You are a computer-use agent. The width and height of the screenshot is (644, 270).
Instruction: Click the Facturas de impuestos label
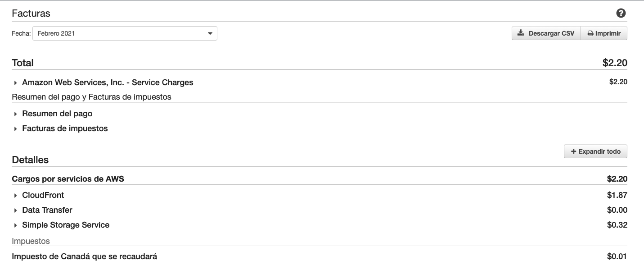pos(65,128)
